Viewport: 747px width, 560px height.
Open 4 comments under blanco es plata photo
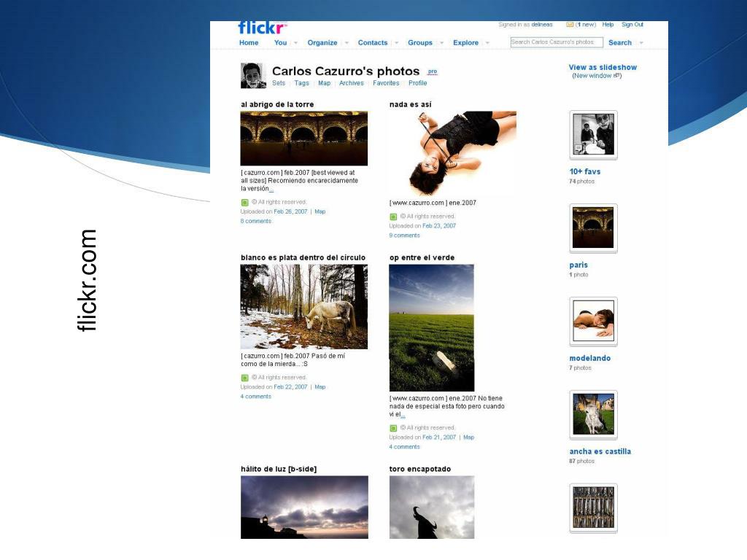[256, 396]
